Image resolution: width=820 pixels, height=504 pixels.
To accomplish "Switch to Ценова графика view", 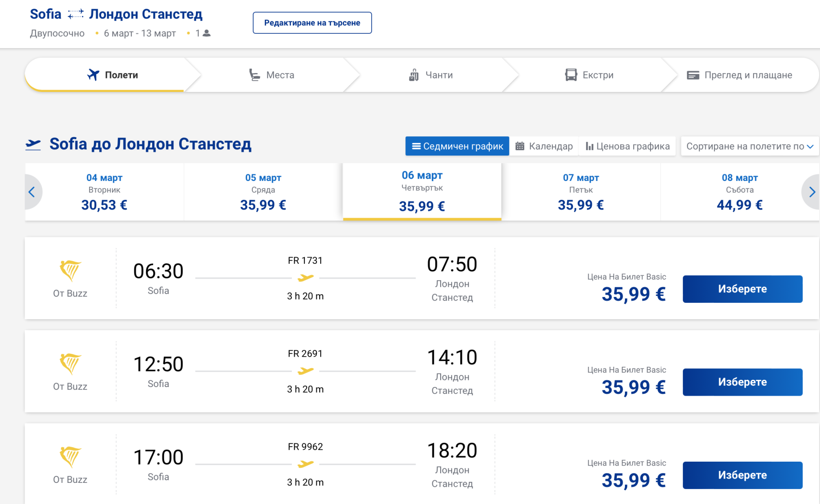I will (627, 146).
